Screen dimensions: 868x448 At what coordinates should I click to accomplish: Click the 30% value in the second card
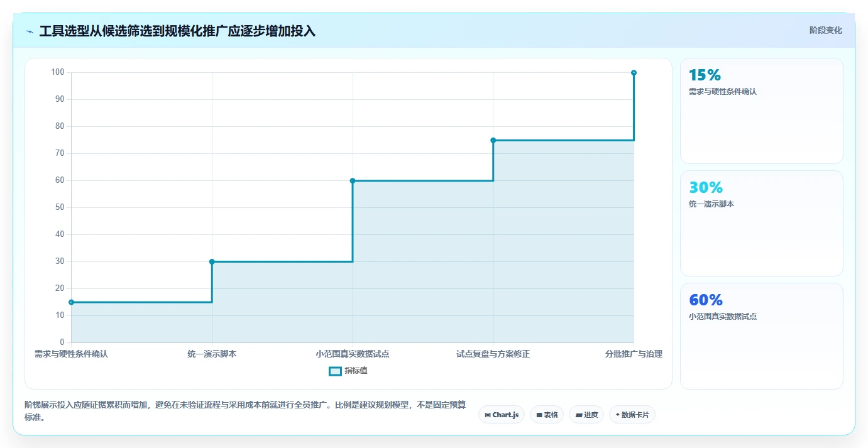(x=706, y=187)
